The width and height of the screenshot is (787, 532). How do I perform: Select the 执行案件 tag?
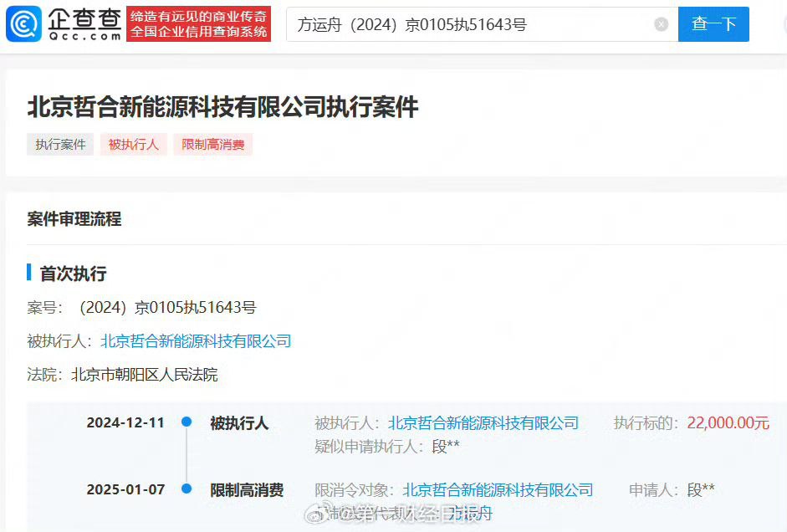click(60, 145)
